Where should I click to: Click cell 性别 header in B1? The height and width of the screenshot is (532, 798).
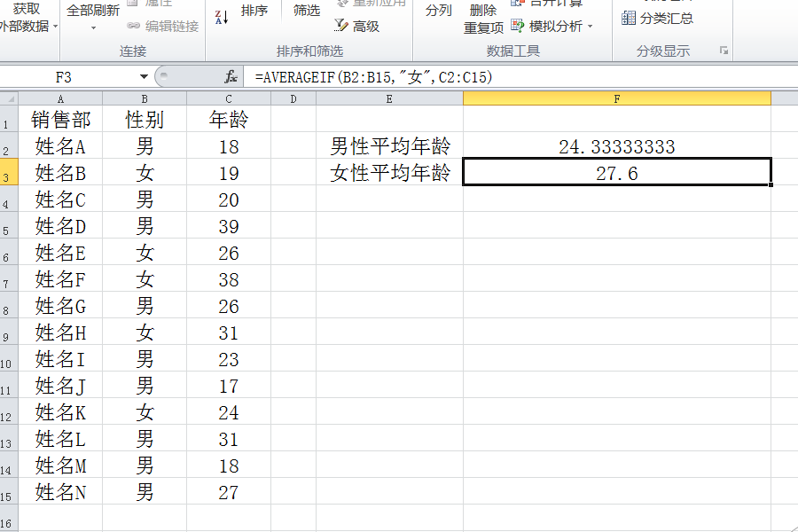coord(145,119)
